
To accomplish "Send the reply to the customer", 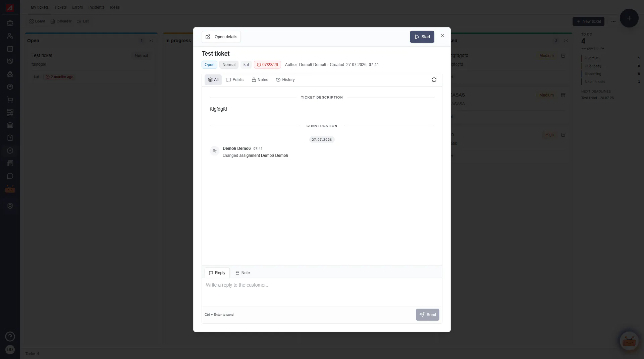I will click(x=428, y=315).
